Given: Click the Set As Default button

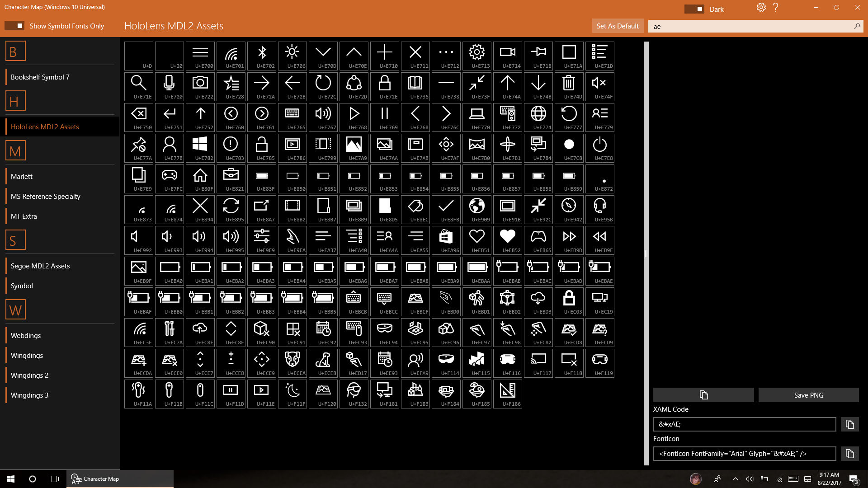Looking at the screenshot, I should click(617, 26).
